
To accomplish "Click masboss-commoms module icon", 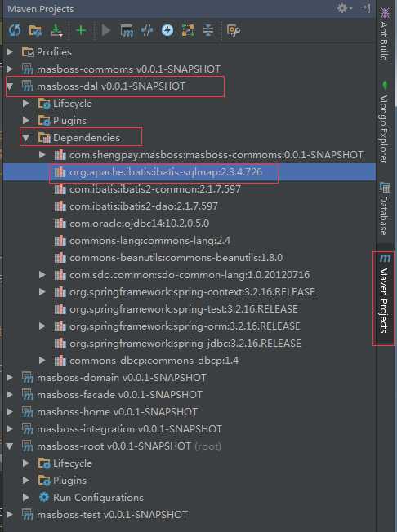I will (x=28, y=69).
